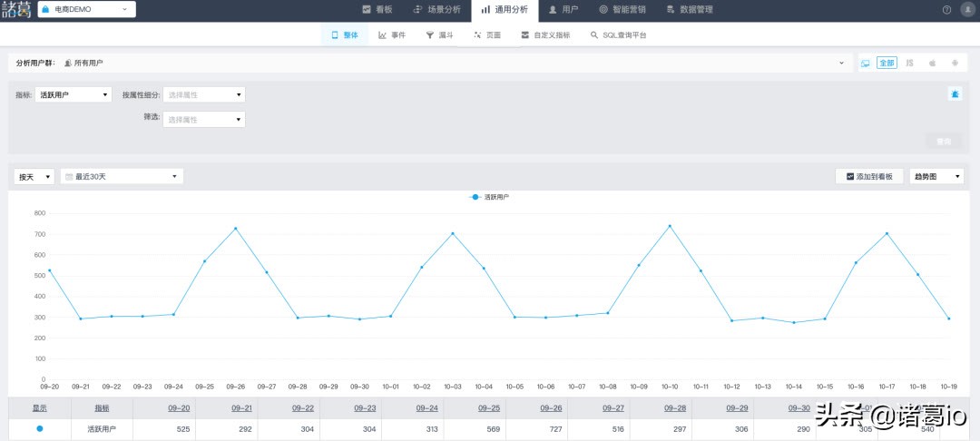980x441 pixels.
Task: Click the table value 727
Action: 555,429
